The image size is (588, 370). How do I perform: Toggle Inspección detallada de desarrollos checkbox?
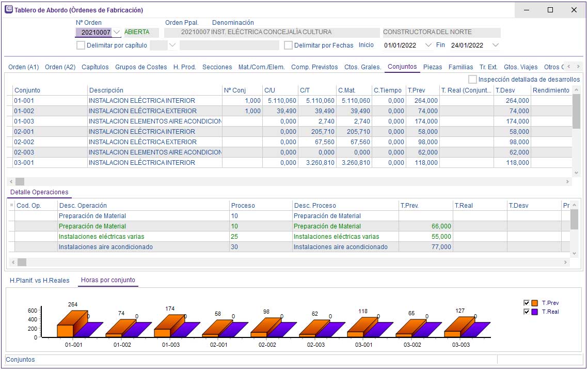pos(472,80)
